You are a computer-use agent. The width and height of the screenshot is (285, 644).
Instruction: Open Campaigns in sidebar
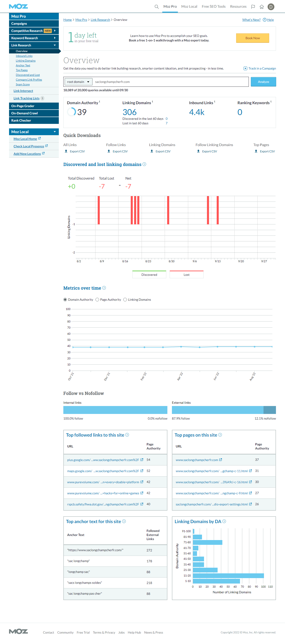click(x=34, y=24)
